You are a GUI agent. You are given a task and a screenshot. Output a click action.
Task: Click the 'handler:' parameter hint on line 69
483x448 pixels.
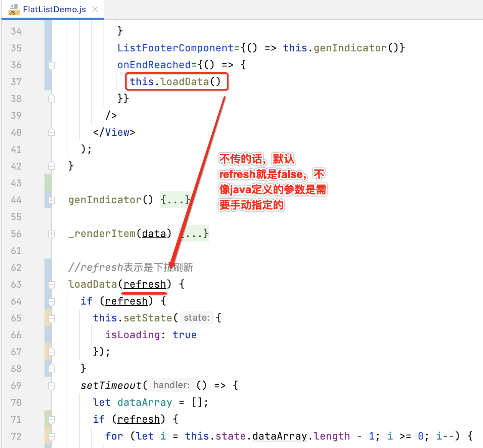[x=171, y=385]
